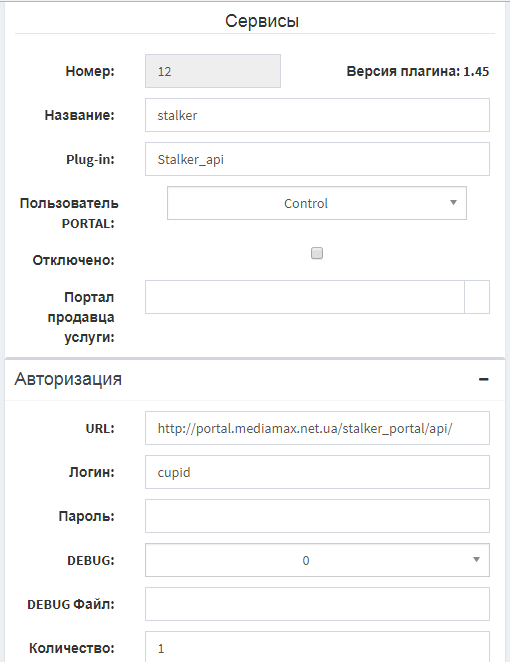Click the Версия плагина 1.45 label
Image resolution: width=510 pixels, height=662 pixels.
click(x=418, y=71)
